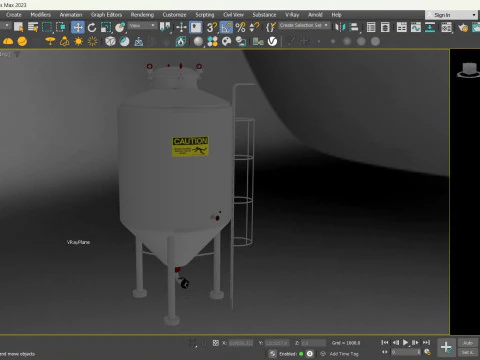Activate the Select and Scale tool
This screenshot has height=360, width=480.
106,27
